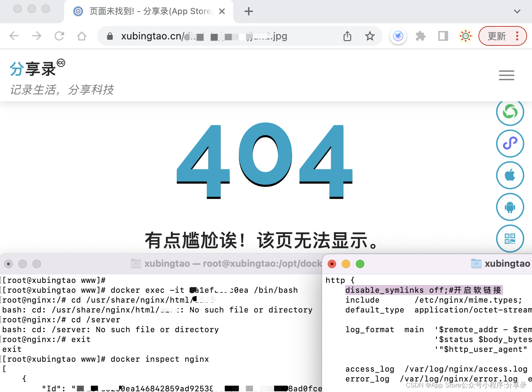Open the Apple app download icon
Viewport: 532px width, 392px height.
510,175
